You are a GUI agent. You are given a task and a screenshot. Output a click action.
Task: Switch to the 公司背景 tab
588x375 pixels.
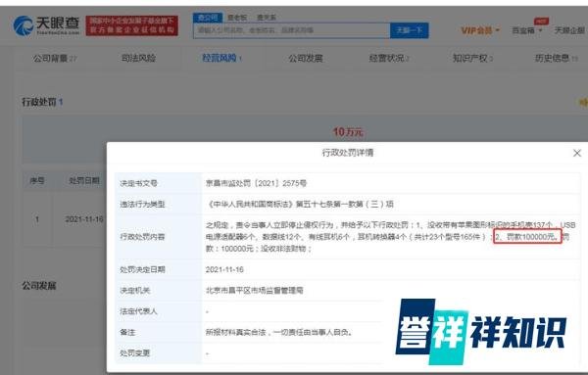coord(55,58)
